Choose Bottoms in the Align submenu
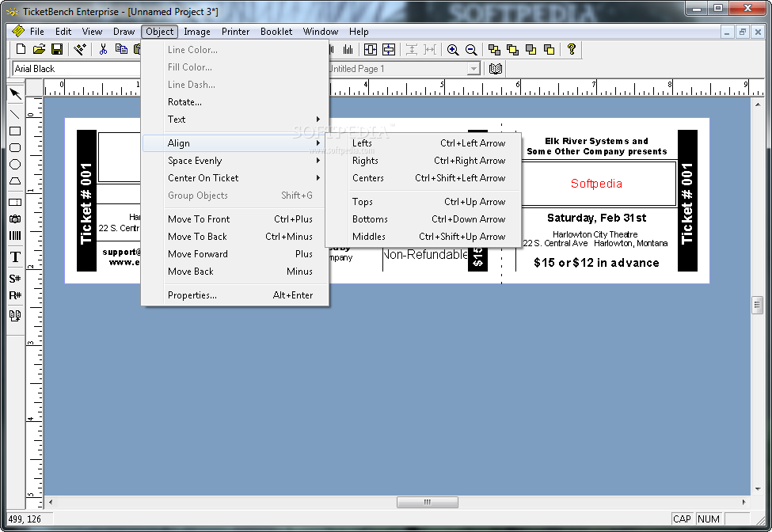 point(423,219)
